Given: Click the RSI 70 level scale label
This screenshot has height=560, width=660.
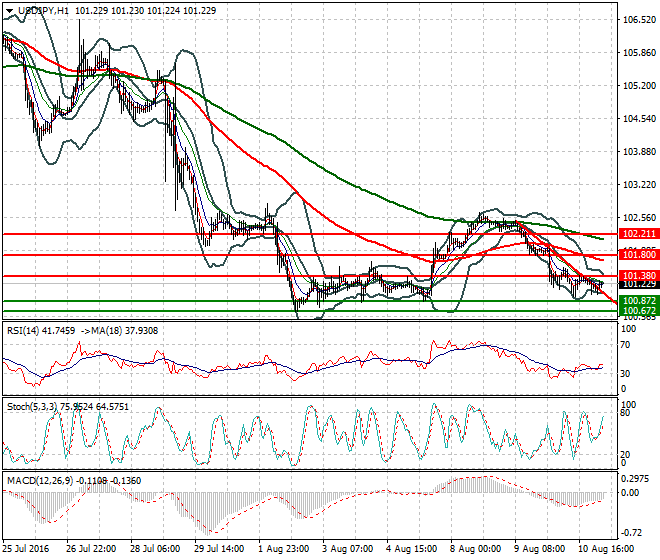Looking at the screenshot, I should (x=627, y=346).
